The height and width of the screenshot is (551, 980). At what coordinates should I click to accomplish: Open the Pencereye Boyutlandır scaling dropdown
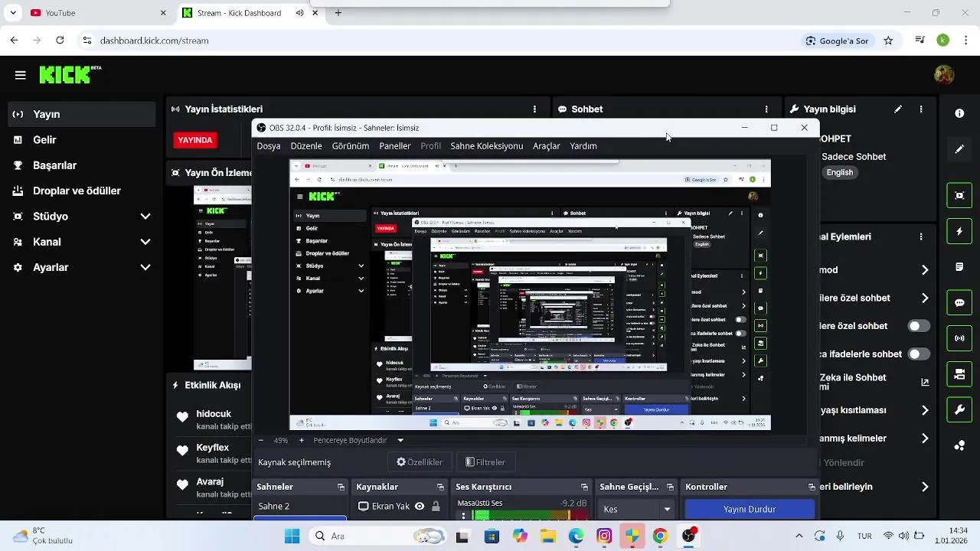click(x=400, y=441)
